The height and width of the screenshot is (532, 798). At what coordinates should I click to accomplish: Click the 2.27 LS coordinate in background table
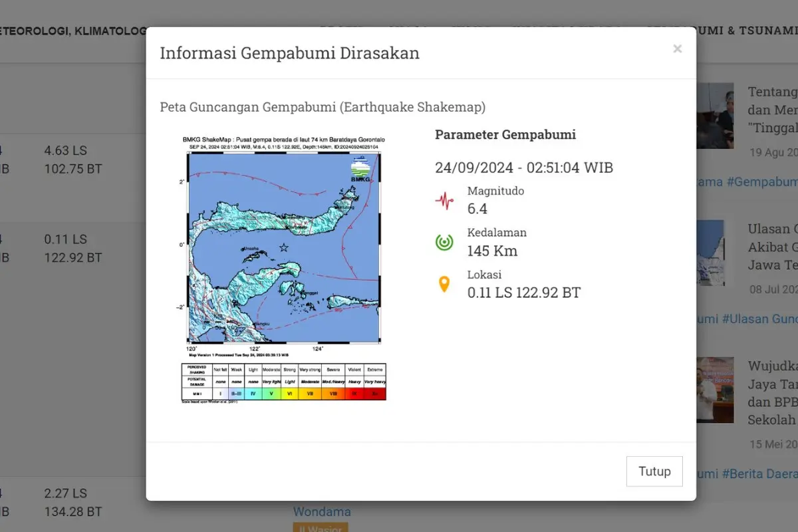66,493
